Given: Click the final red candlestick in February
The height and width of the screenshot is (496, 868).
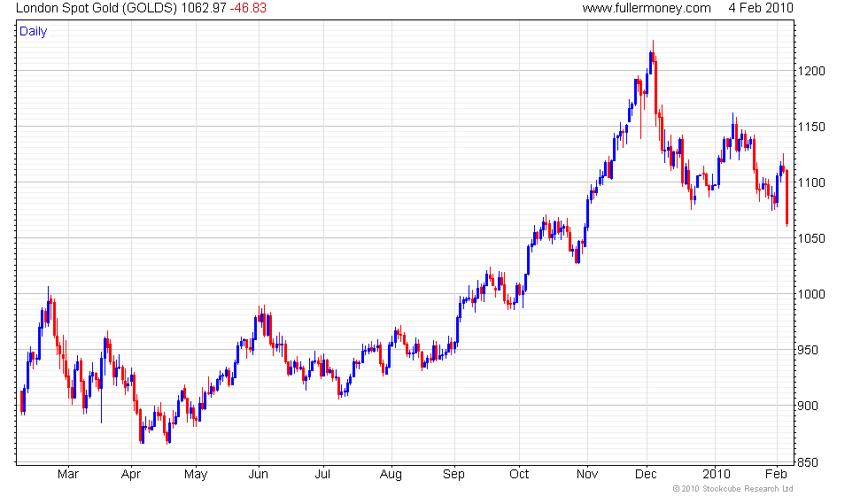Looking at the screenshot, I should (x=787, y=197).
